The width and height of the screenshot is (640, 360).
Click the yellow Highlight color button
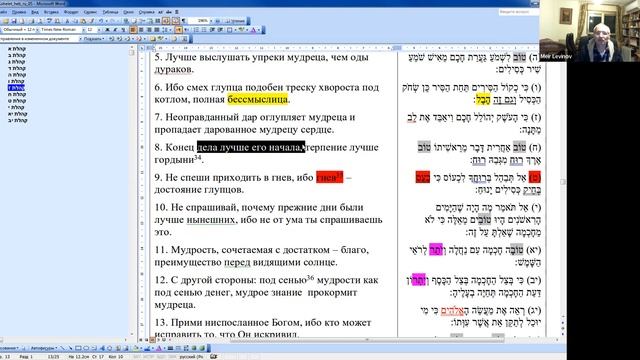pyautogui.click(x=242, y=29)
